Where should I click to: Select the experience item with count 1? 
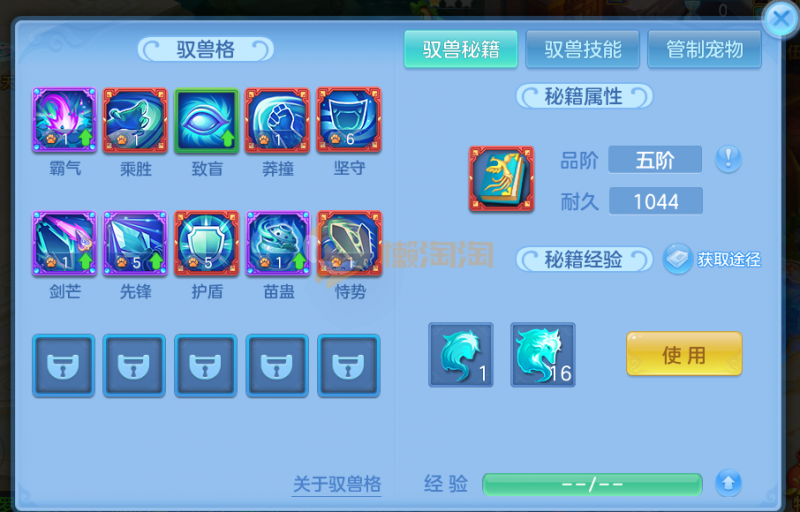(x=461, y=354)
